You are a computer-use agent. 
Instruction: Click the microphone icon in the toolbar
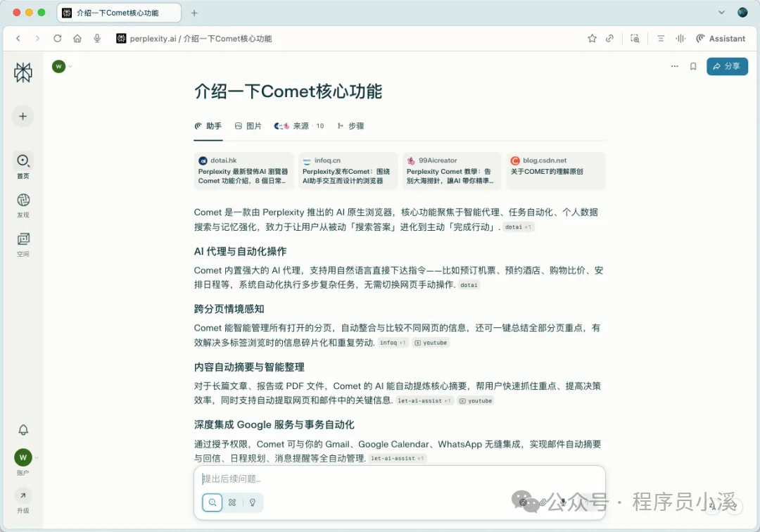coord(97,38)
